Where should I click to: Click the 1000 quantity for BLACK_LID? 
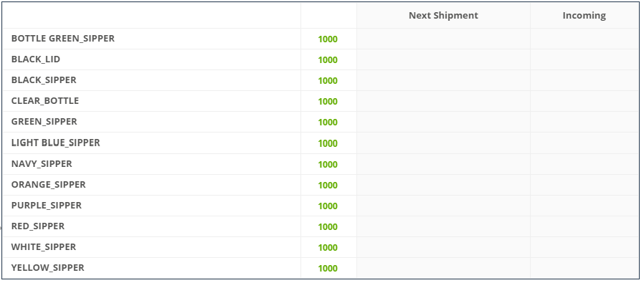click(x=328, y=60)
